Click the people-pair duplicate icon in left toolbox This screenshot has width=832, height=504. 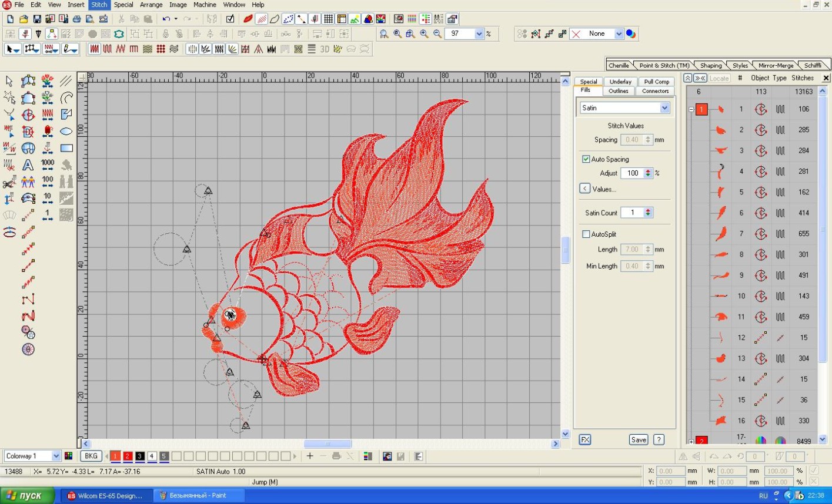point(28,182)
